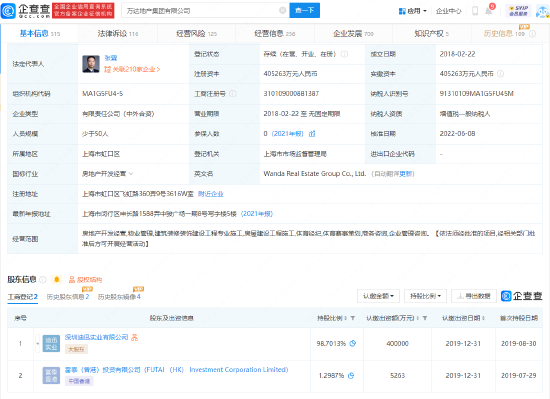Switch to 知识产权 tab
Image resolution: width=550 pixels, height=399 pixels.
click(431, 34)
